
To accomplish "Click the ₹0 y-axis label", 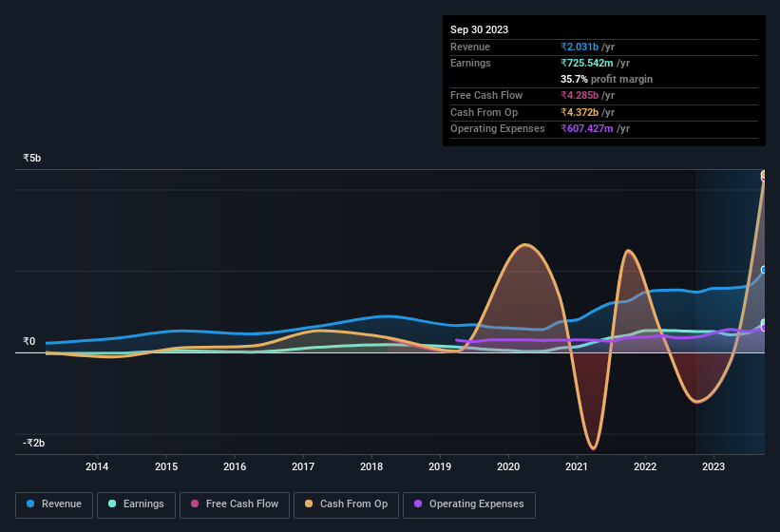I will click(x=29, y=341).
